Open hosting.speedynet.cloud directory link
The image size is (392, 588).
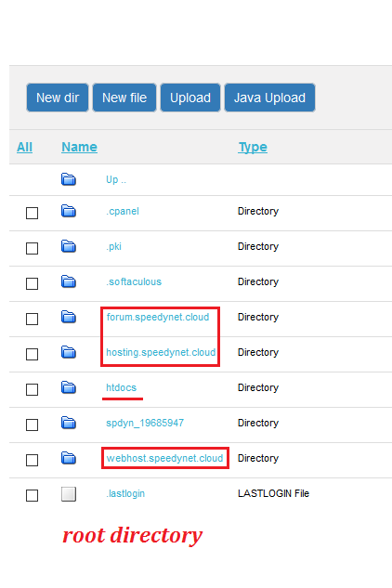pyautogui.click(x=161, y=352)
